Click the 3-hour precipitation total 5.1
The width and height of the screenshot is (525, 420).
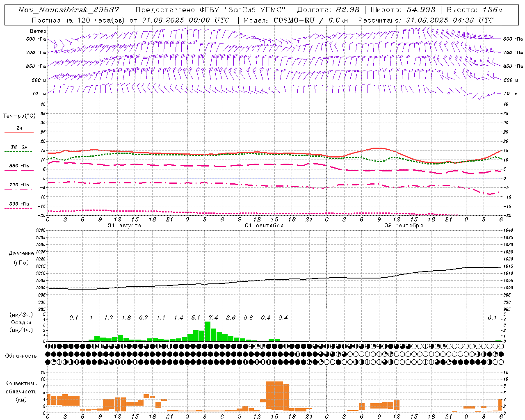[x=196, y=317]
